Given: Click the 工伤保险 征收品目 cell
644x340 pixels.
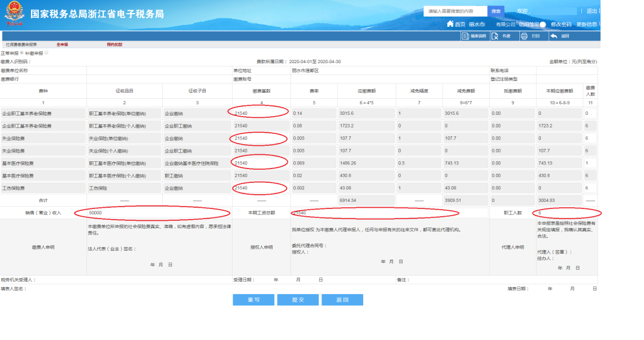Looking at the screenshot, I should pyautogui.click(x=125, y=188).
